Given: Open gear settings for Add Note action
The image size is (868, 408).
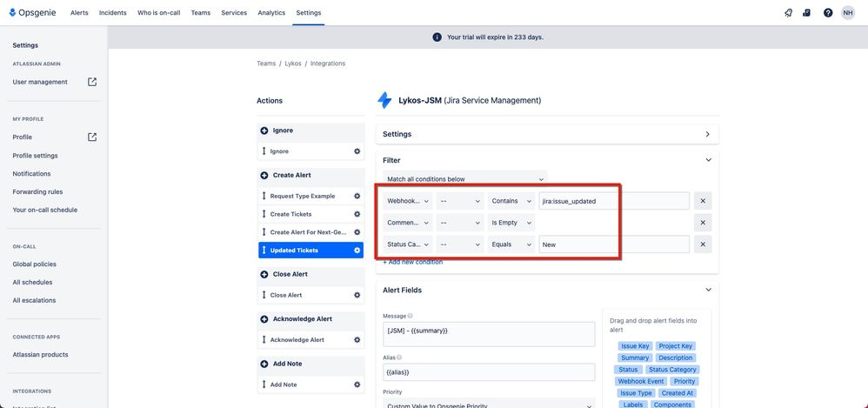Looking at the screenshot, I should tap(357, 385).
